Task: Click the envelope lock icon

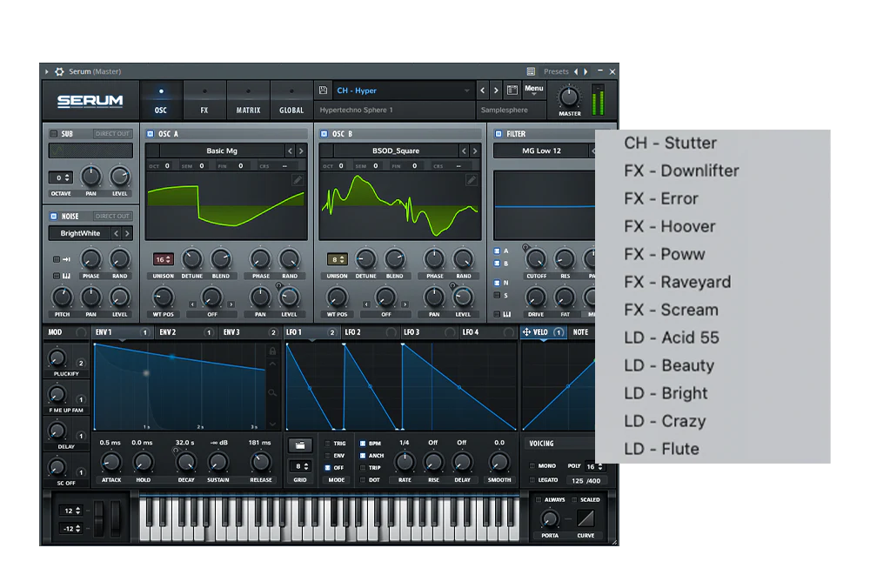Action: tap(273, 351)
